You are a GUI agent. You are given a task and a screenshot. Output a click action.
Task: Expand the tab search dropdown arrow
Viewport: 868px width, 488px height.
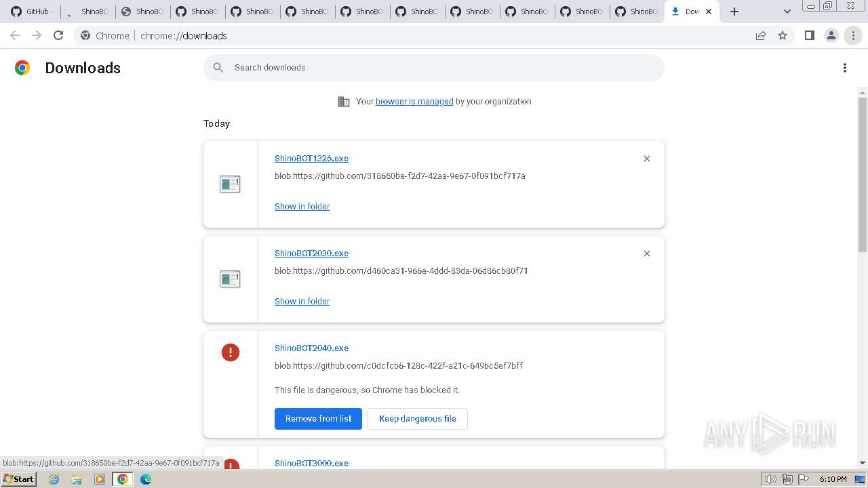pos(787,12)
